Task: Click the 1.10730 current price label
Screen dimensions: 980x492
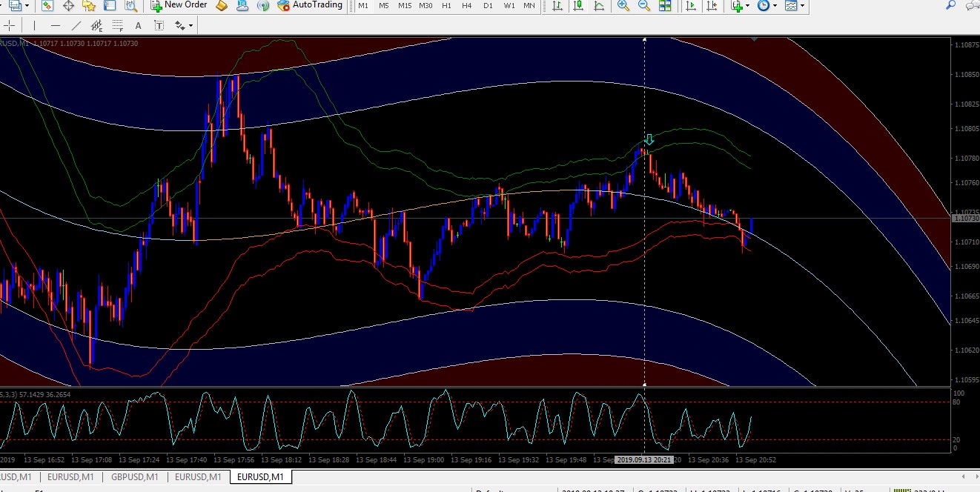Action: pyautogui.click(x=964, y=218)
